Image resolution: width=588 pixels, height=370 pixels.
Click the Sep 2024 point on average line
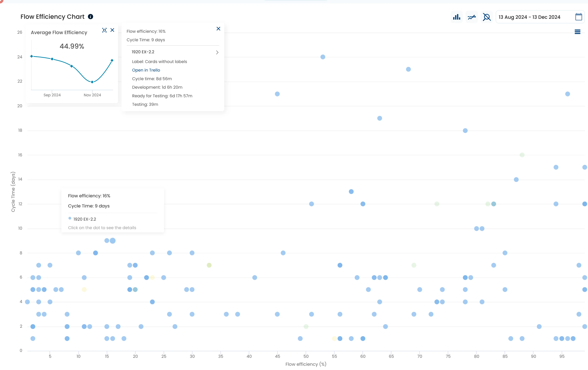pyautogui.click(x=52, y=59)
